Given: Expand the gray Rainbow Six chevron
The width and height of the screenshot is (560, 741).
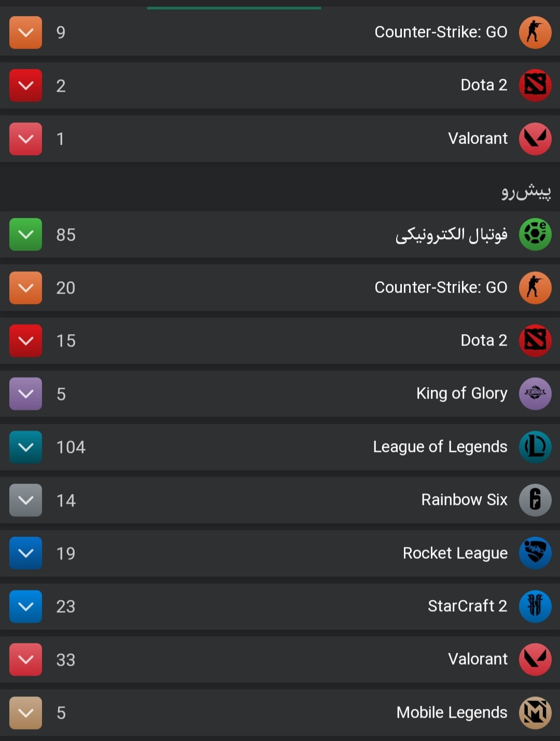Looking at the screenshot, I should point(26,500).
